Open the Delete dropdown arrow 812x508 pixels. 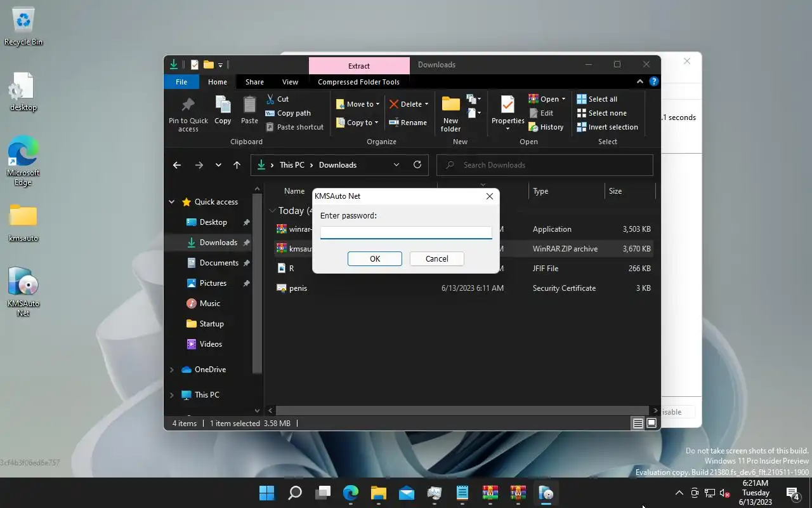426,104
